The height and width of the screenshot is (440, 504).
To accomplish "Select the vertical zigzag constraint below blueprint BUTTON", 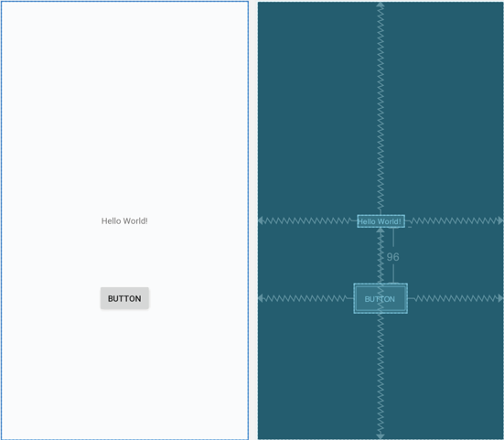I will pos(381,374).
